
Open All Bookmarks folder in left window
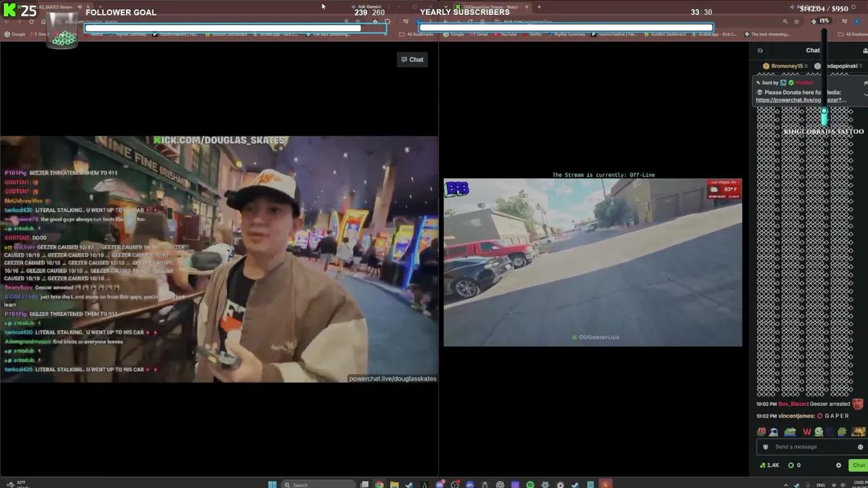tap(416, 34)
